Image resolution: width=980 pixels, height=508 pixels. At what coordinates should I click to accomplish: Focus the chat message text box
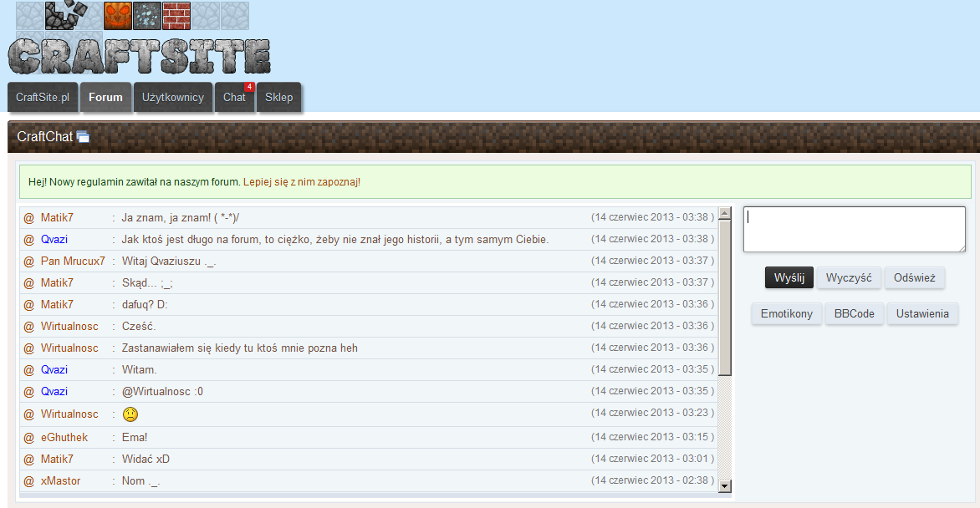[x=855, y=229]
